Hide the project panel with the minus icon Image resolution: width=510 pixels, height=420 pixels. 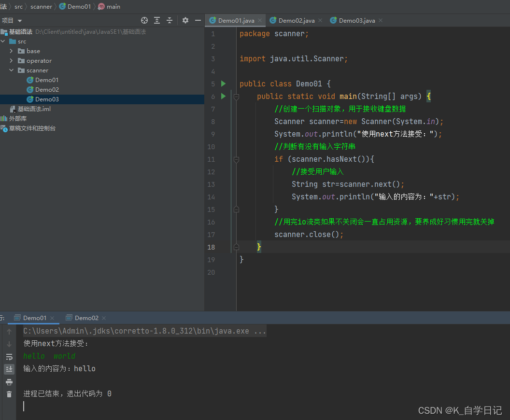tap(198, 20)
